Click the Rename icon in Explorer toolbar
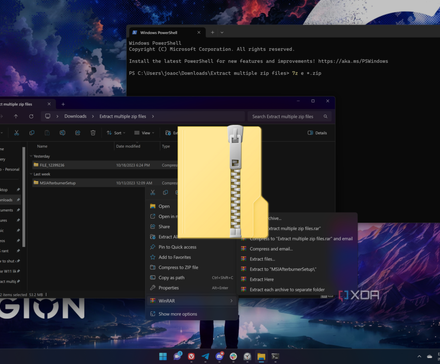The width and height of the screenshot is (440, 364). pos(62,133)
